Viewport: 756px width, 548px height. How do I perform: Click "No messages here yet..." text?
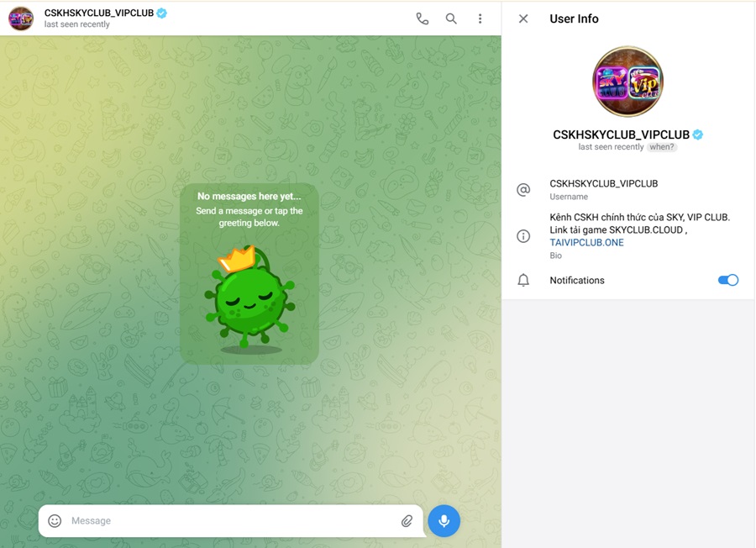click(x=249, y=197)
